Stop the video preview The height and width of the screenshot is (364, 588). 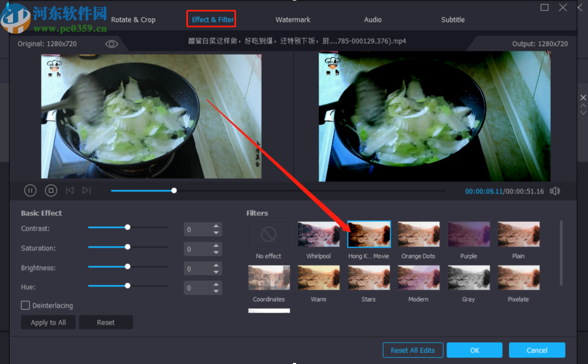51,190
